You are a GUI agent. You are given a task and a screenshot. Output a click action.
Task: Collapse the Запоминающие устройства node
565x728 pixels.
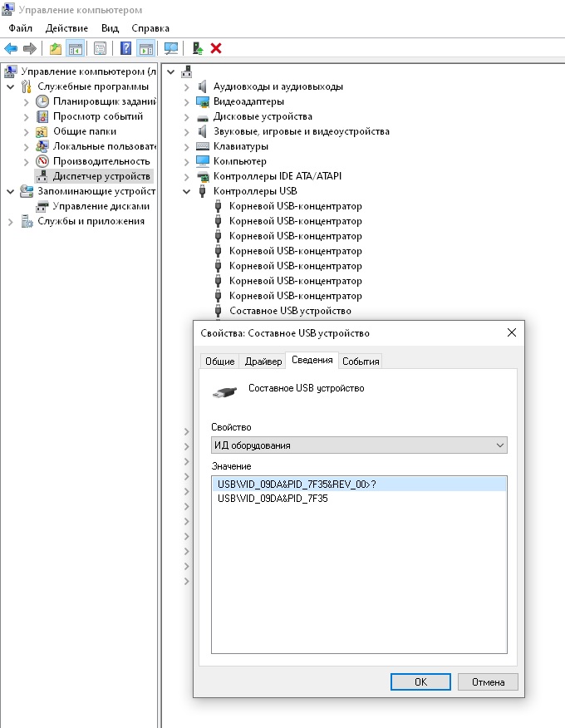11,191
